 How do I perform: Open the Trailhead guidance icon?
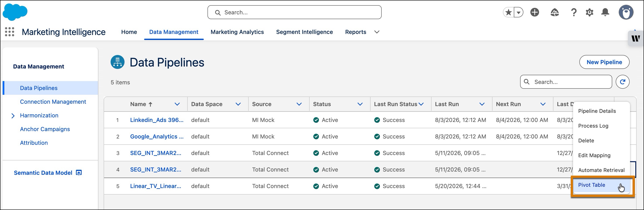pos(555,12)
